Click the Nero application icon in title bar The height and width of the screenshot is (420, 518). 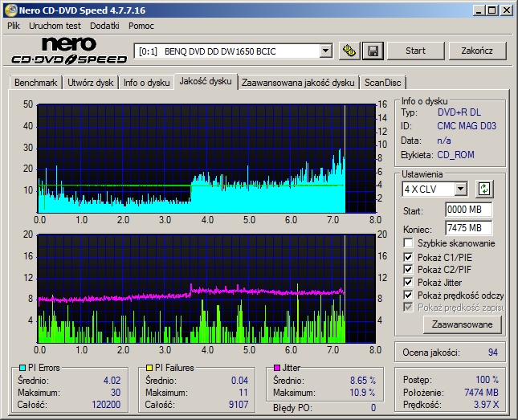10,10
